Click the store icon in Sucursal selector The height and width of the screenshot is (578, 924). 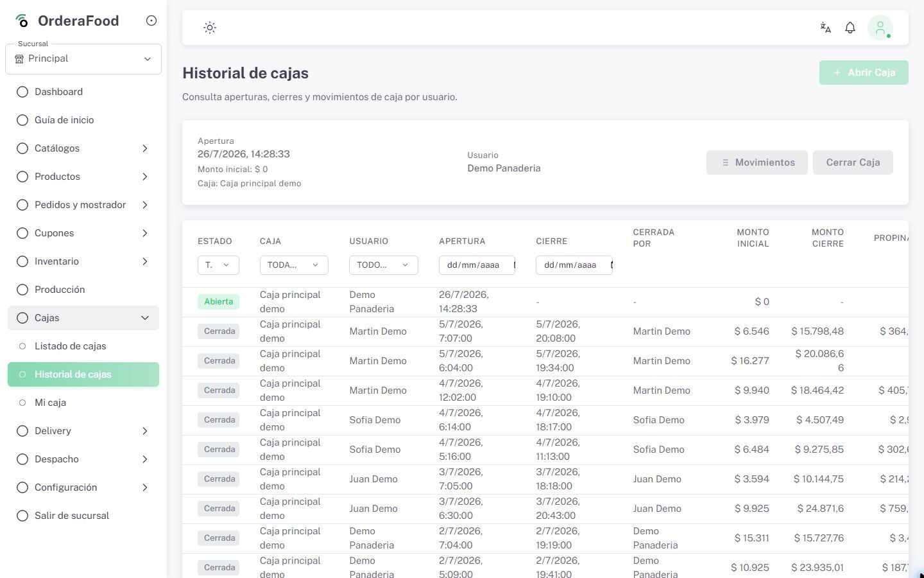(x=19, y=58)
